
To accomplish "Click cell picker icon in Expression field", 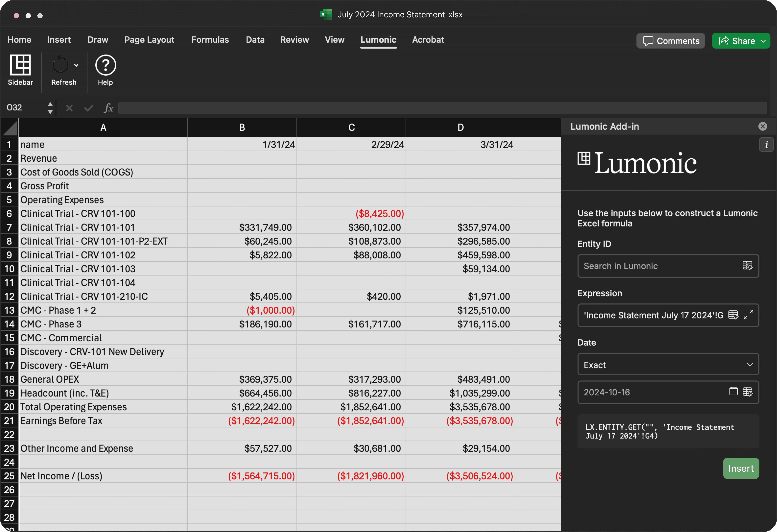I will (733, 315).
